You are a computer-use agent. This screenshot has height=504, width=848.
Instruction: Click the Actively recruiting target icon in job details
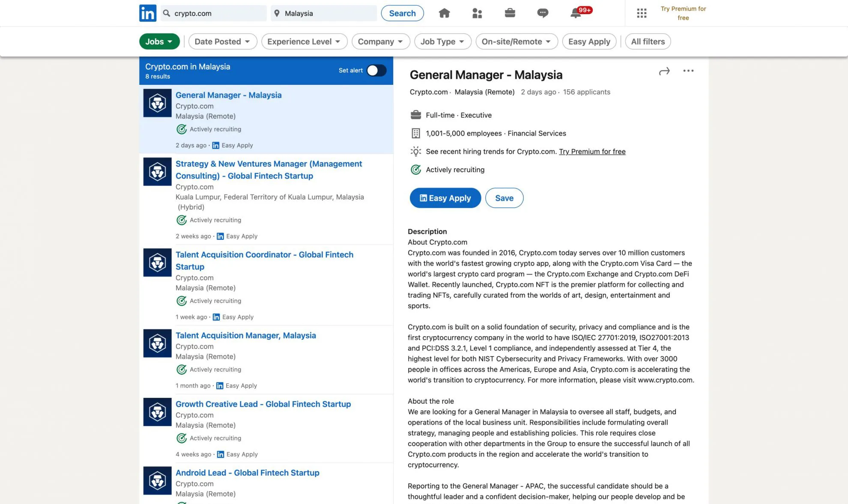click(415, 170)
